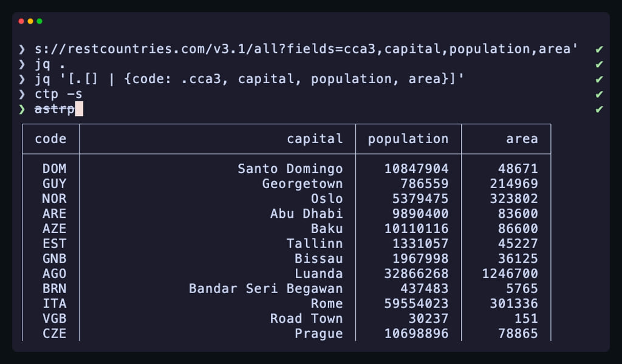Click the checkmark next to 'jq .'
The width and height of the screenshot is (622, 364).
(x=599, y=64)
